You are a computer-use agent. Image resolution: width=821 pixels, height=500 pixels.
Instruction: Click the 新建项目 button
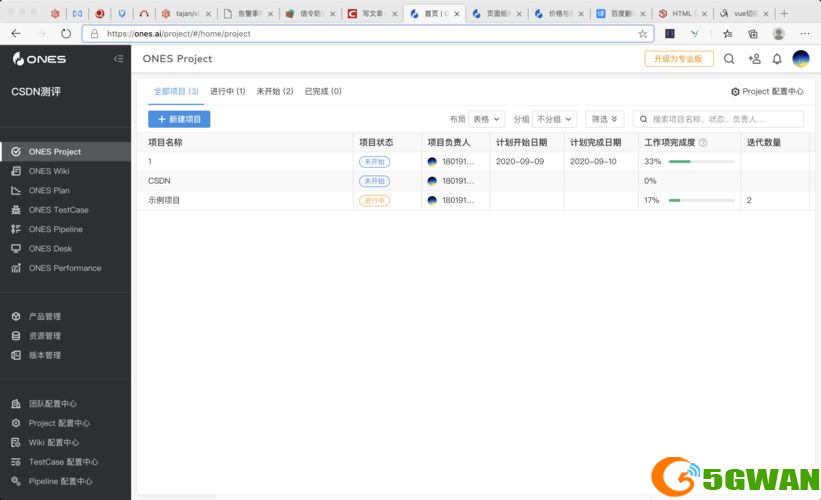179,119
